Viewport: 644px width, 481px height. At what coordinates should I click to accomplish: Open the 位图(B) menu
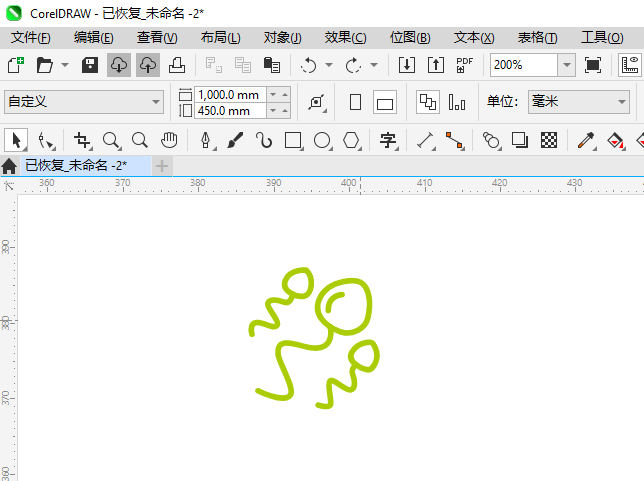(410, 38)
